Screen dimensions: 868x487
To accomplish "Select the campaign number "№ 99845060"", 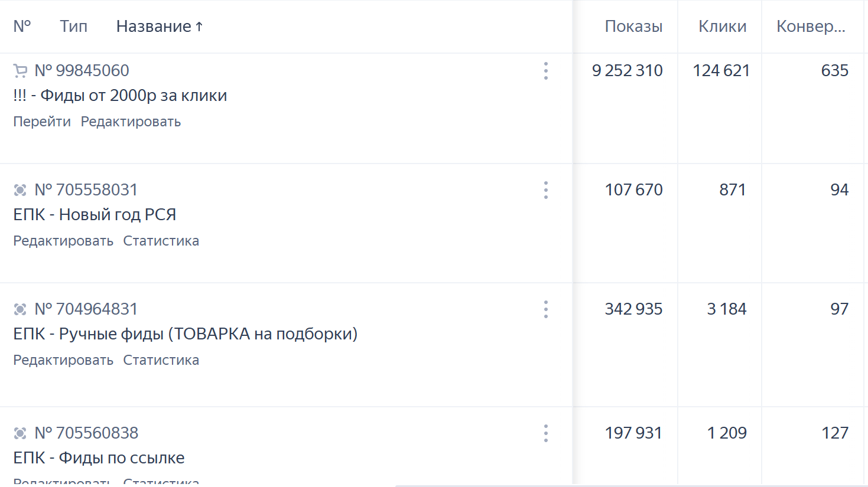I will 83,70.
